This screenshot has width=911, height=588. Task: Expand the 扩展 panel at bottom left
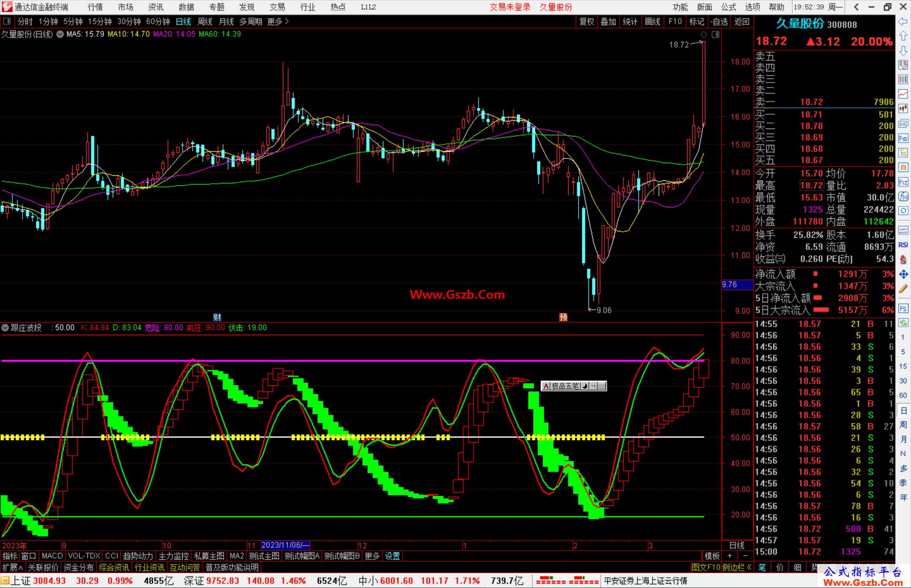[12, 567]
